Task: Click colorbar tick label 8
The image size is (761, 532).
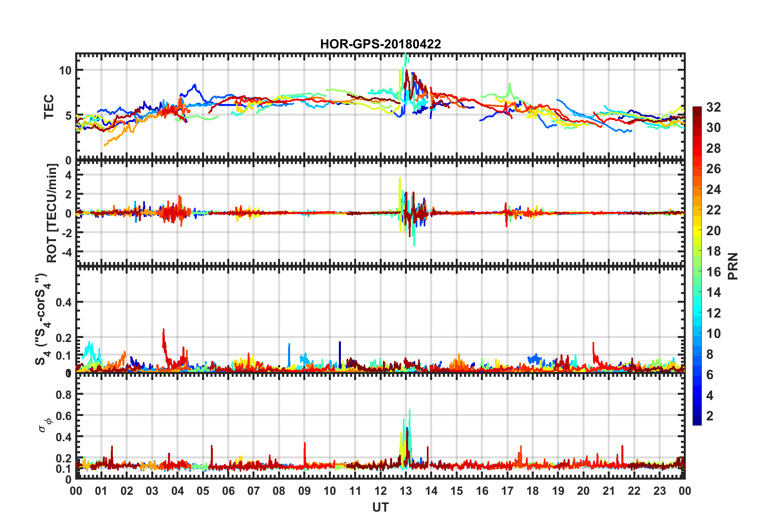Action: [710, 354]
